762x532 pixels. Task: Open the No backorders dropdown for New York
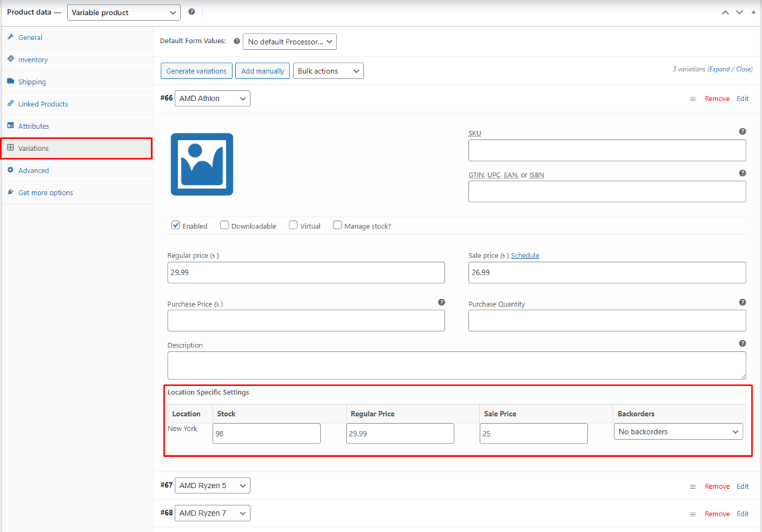click(678, 431)
